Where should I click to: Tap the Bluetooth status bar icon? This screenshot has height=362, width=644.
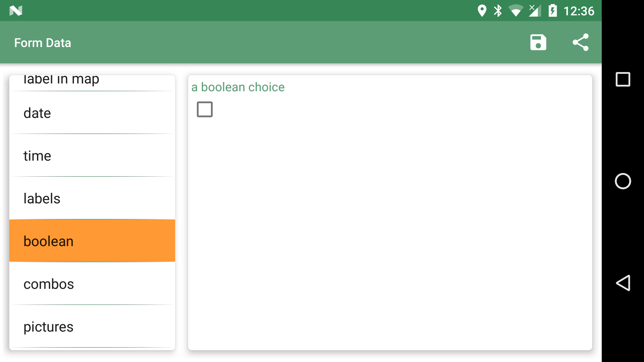point(498,11)
